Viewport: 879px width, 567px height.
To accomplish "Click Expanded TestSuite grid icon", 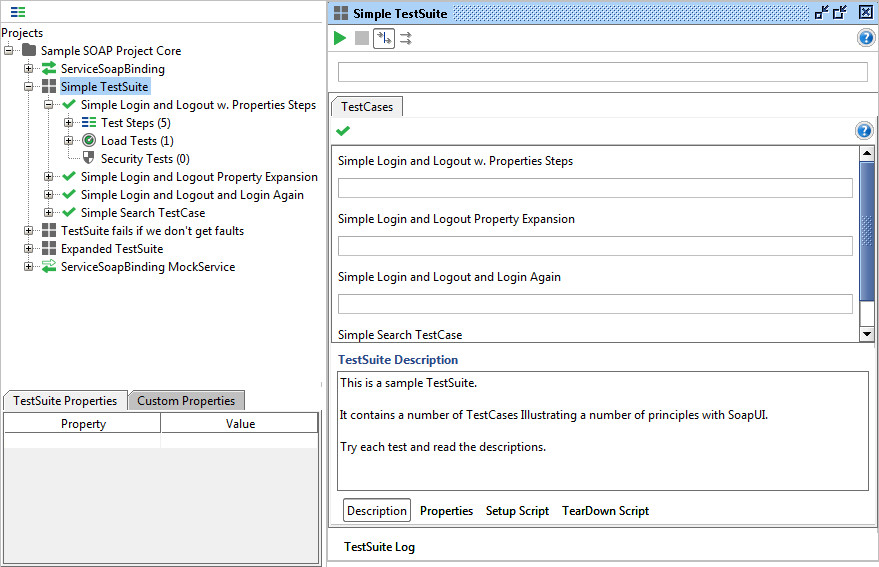I will (x=49, y=248).
